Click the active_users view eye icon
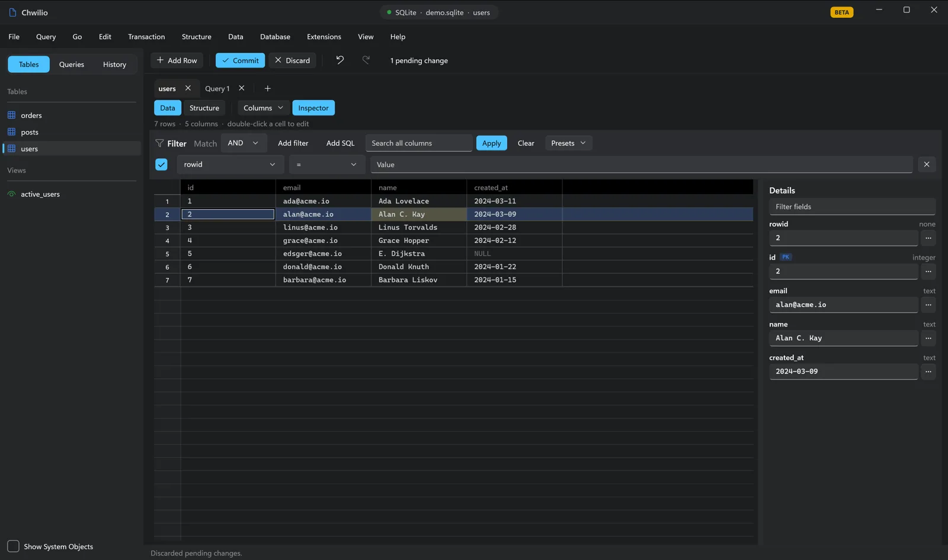 pos(11,194)
